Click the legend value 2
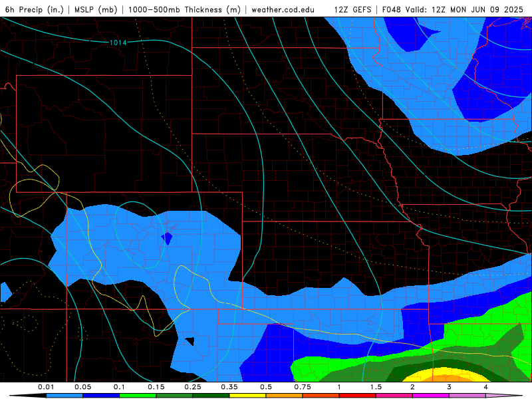Image resolution: width=532 pixels, height=399 pixels. pyautogui.click(x=412, y=387)
